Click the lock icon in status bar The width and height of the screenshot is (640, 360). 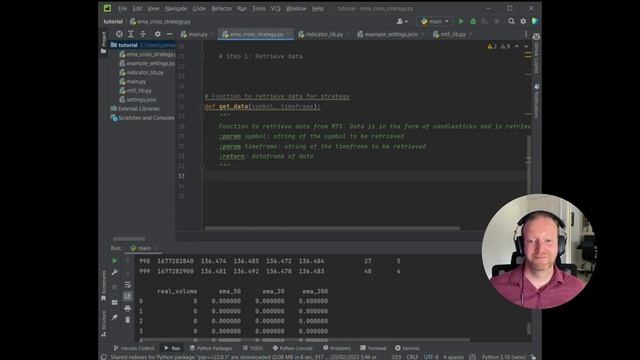tap(533, 357)
